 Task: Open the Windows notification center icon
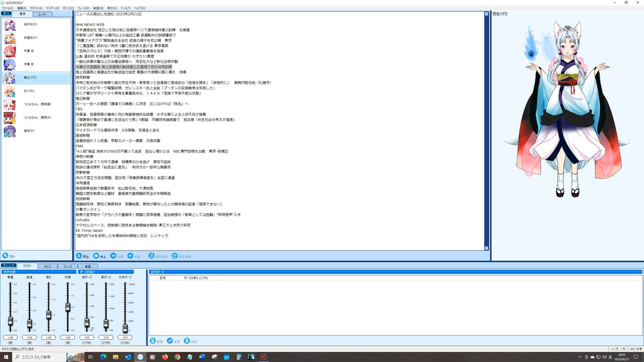(x=636, y=357)
